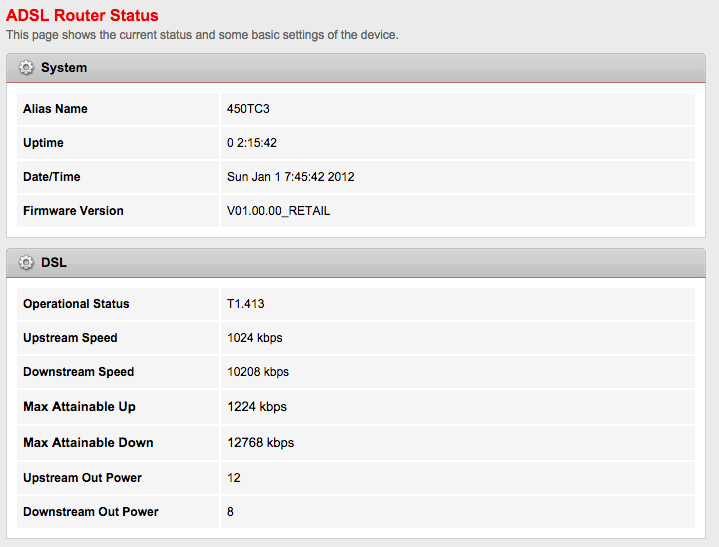Click the Uptime row label
The image size is (719, 547).
[44, 143]
